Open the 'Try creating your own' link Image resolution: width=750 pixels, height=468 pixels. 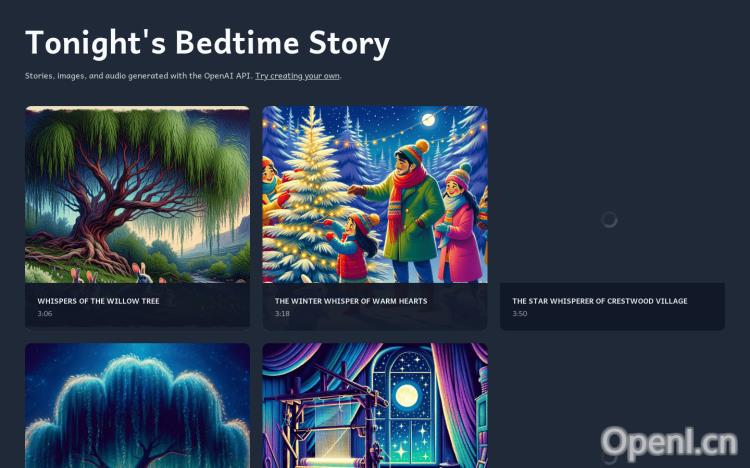(x=297, y=76)
